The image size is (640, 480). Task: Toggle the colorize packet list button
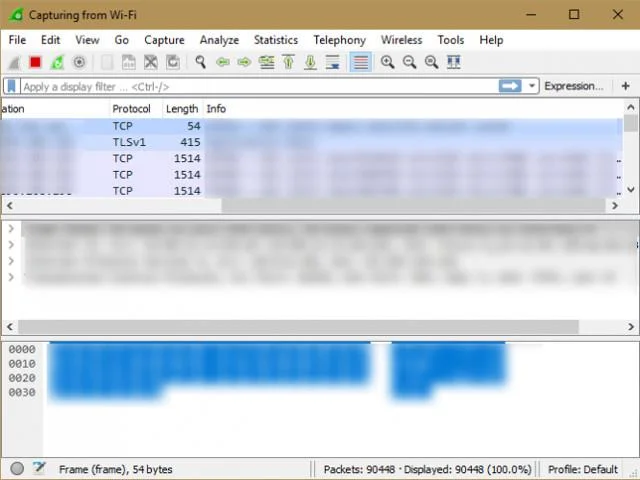(360, 62)
